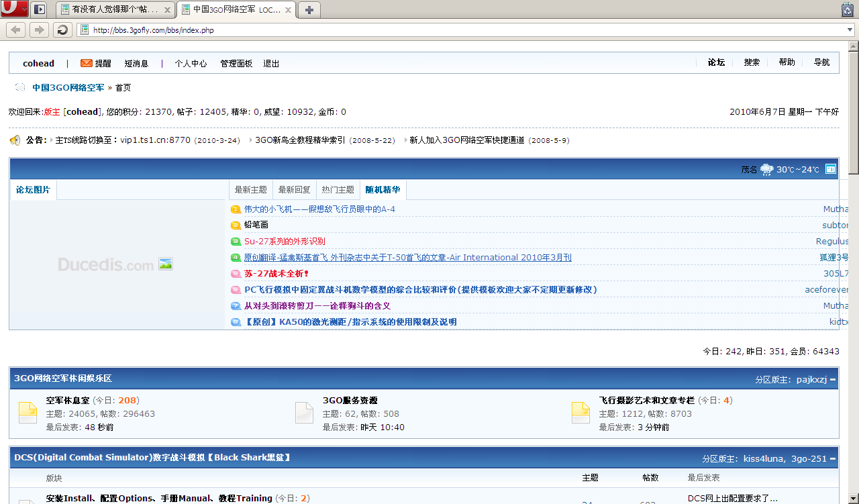Select the '中国3GO网络空军' browser tab
The width and height of the screenshot is (859, 504).
click(237, 10)
